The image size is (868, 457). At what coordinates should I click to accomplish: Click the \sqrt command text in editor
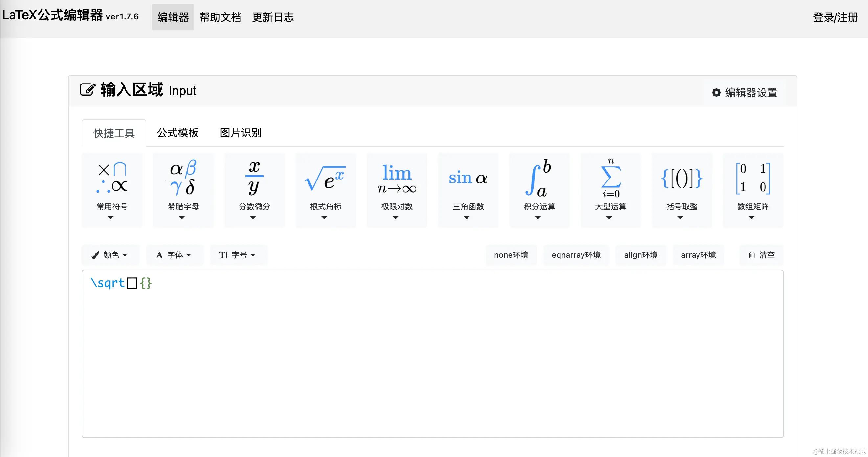point(107,283)
